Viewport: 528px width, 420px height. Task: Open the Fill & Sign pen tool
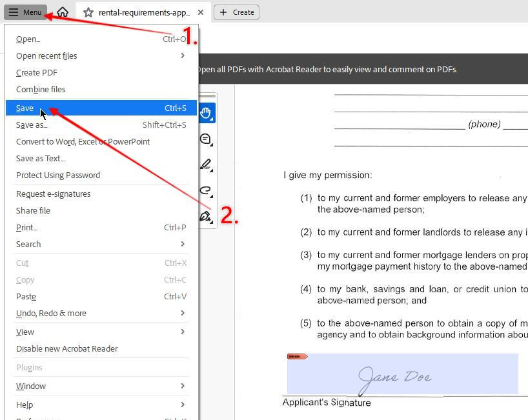click(x=206, y=216)
